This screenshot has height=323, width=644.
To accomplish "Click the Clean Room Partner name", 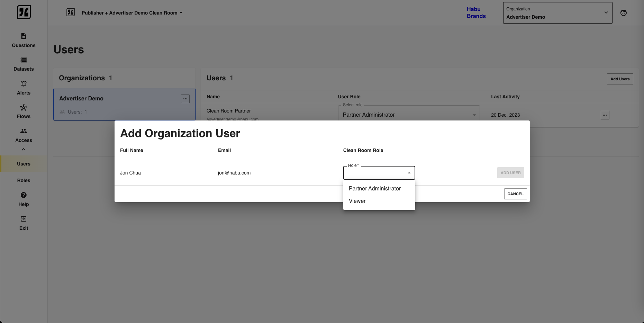I will pos(229,111).
